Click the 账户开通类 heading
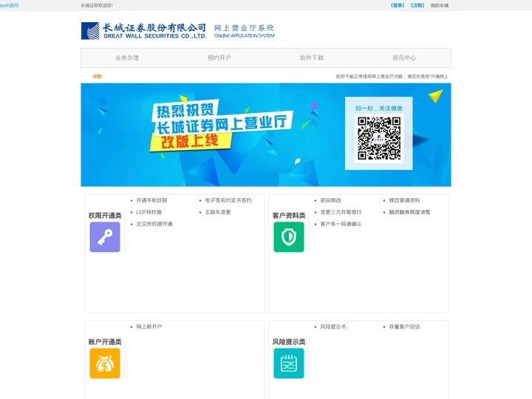This screenshot has width=532, height=399. tap(105, 341)
